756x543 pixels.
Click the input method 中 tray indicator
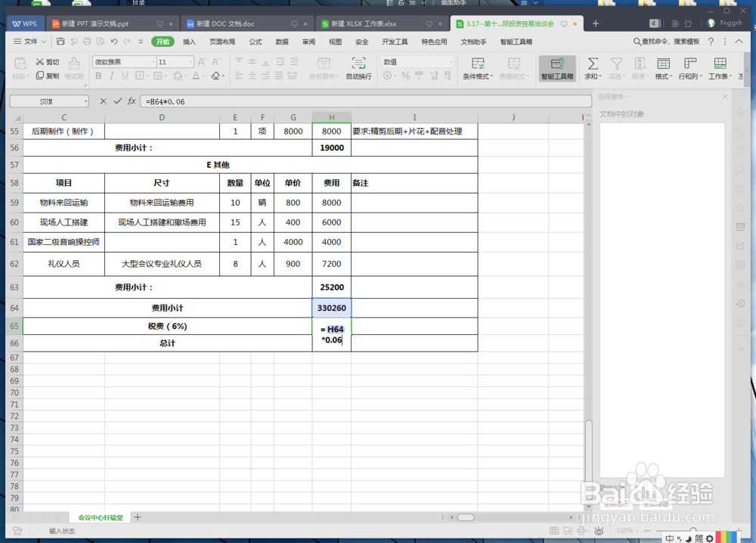coord(670,538)
